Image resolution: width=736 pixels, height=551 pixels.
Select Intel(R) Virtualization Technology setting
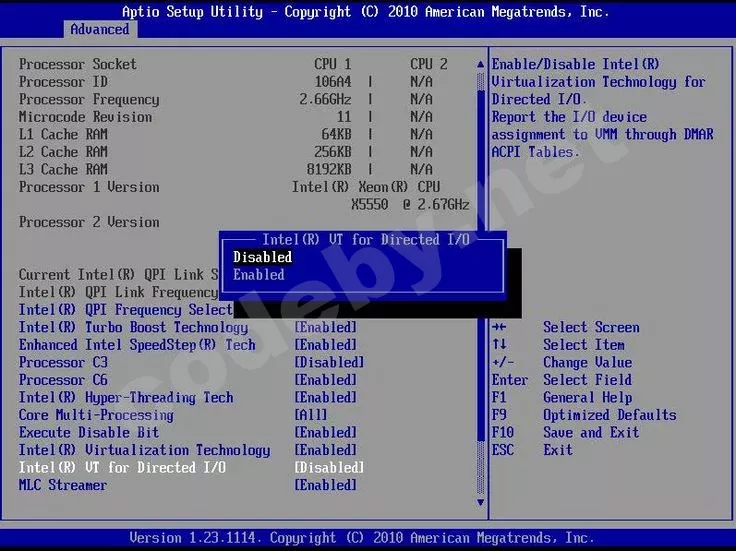[145, 450]
